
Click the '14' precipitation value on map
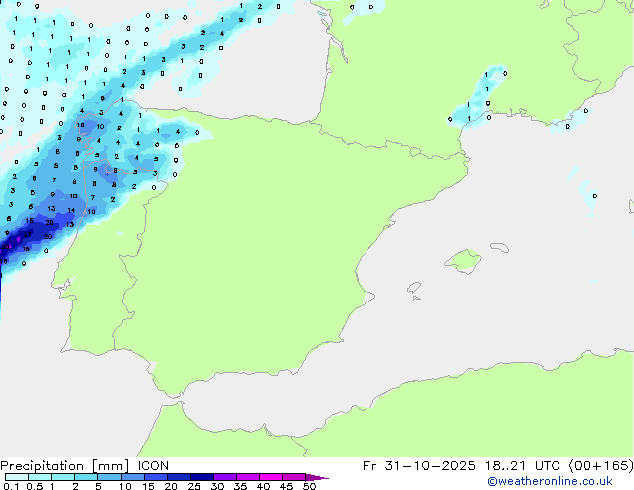point(71,210)
